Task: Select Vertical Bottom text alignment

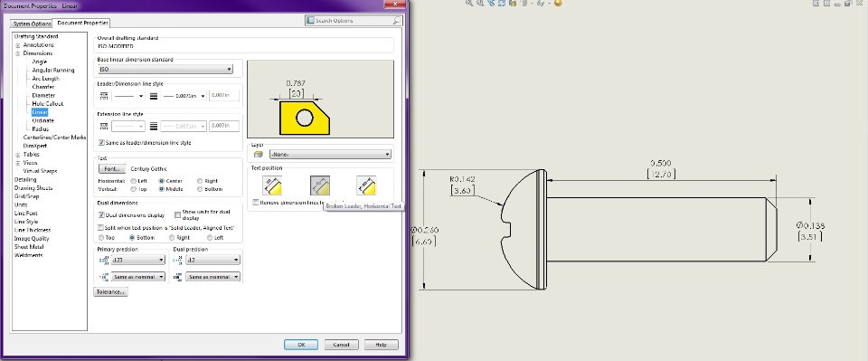Action: tap(200, 189)
